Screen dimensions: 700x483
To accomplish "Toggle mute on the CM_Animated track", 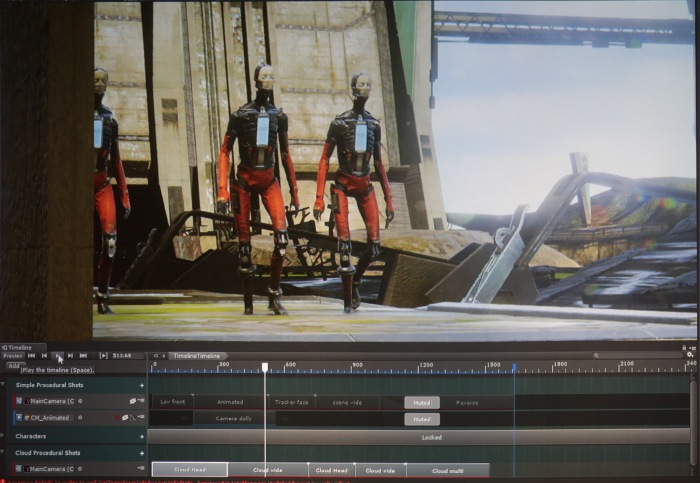I will [x=125, y=417].
